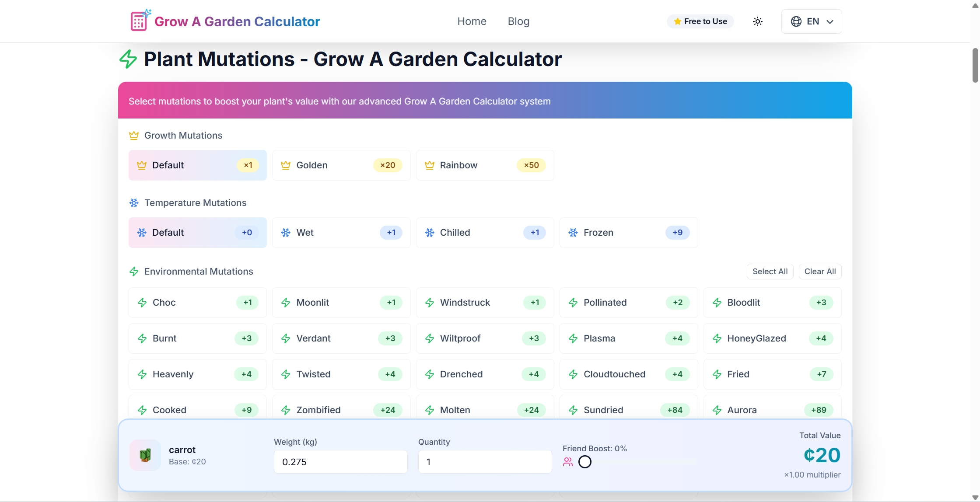Enable the Cooked +9 mutation
The height and width of the screenshot is (502, 980).
pos(198,408)
